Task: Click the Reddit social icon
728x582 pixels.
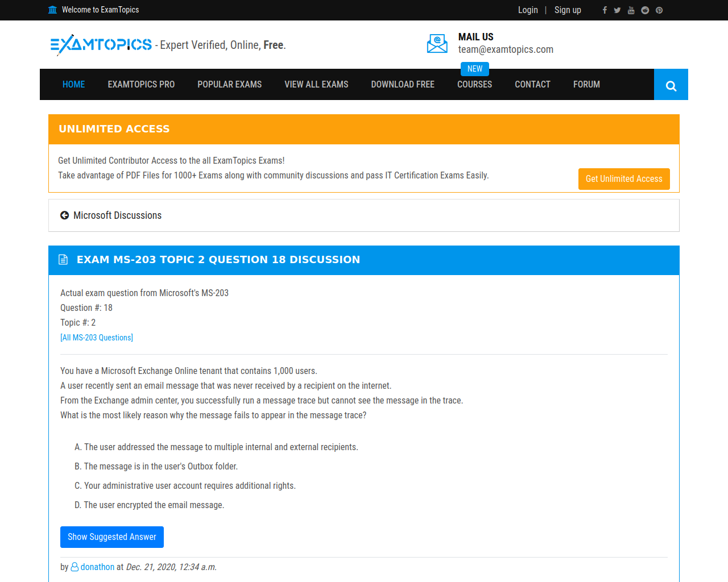Action: tap(645, 10)
